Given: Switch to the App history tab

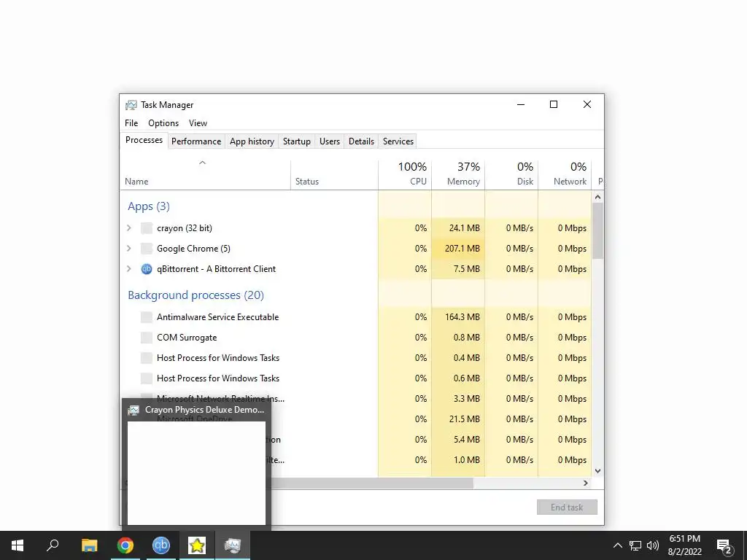Looking at the screenshot, I should pyautogui.click(x=252, y=141).
